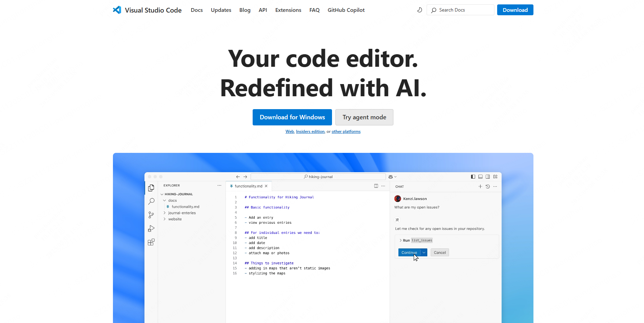Open the Insiders edition link
Image resolution: width=644 pixels, height=323 pixels.
tap(310, 132)
